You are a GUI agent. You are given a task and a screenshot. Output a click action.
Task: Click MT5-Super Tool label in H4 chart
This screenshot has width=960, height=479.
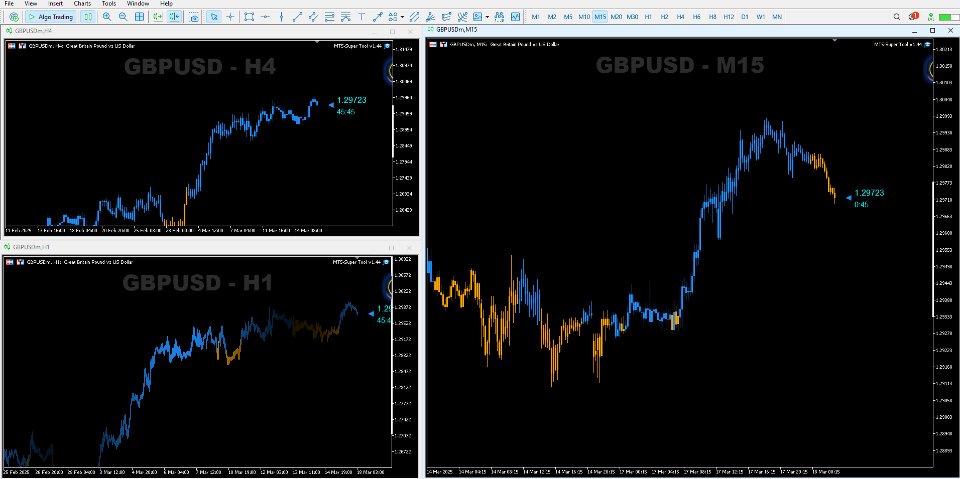point(357,45)
